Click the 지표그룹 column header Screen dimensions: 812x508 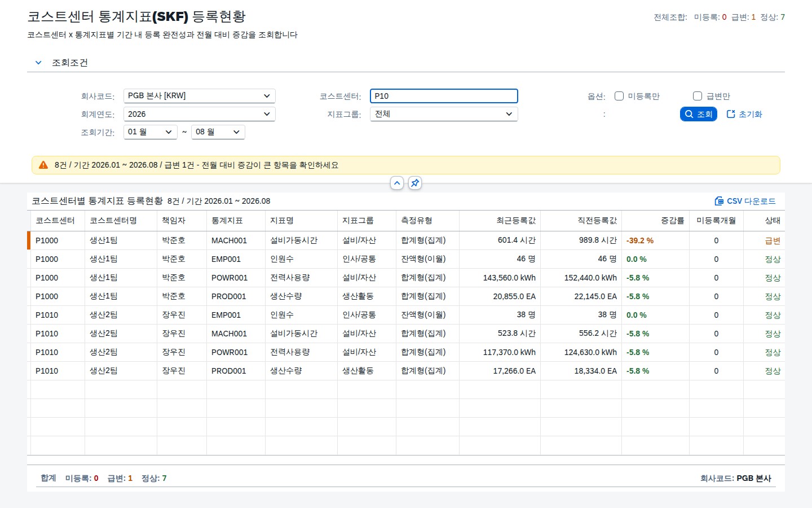pyautogui.click(x=367, y=221)
